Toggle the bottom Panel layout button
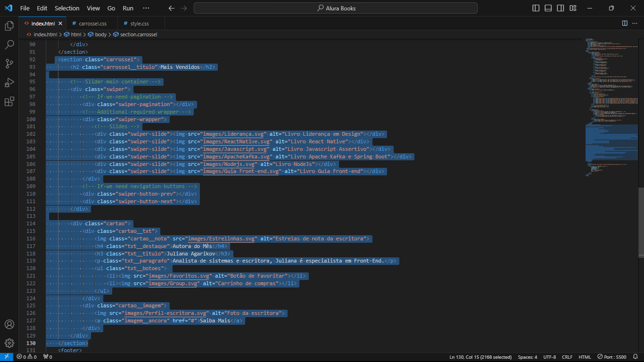644x362 pixels. 548,8
